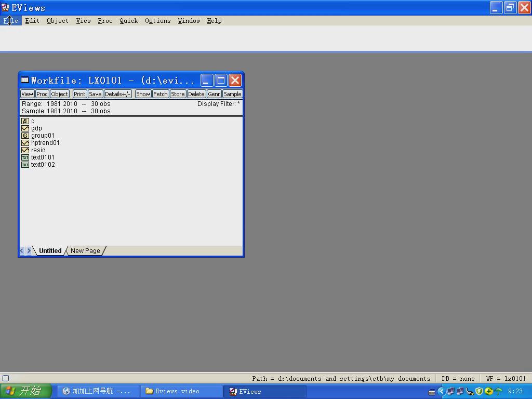Click the EViews application title icon
532x399 pixels.
pyautogui.click(x=5, y=7)
